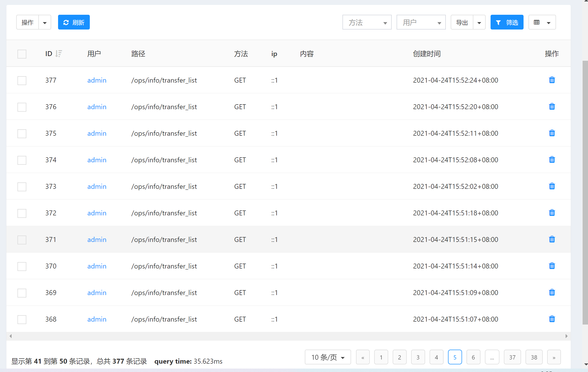Open the 10 条/页 page size dropdown
Image resolution: width=588 pixels, height=372 pixels.
[328, 357]
